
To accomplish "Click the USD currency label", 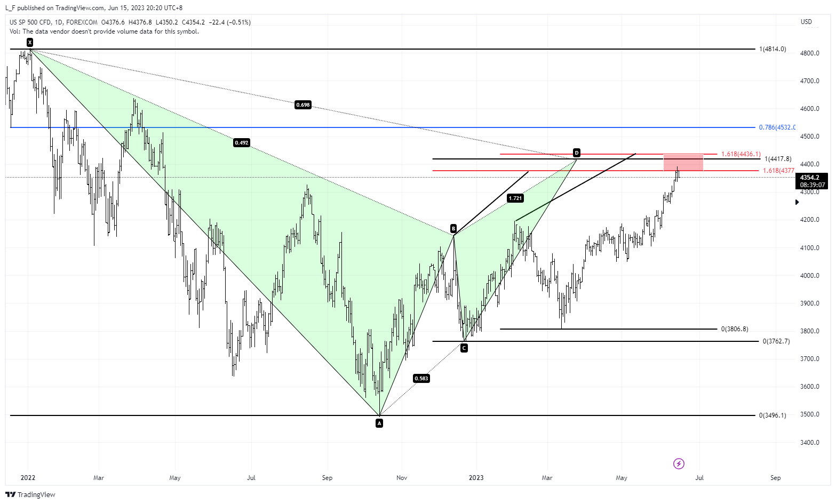I will [806, 22].
